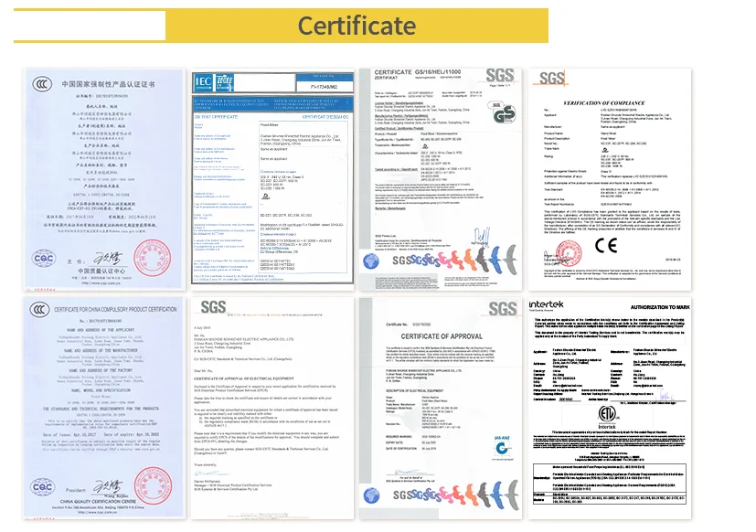The width and height of the screenshot is (756, 532).
Task: Click the globe icon on the GS certificate
Action: pyautogui.click(x=371, y=261)
